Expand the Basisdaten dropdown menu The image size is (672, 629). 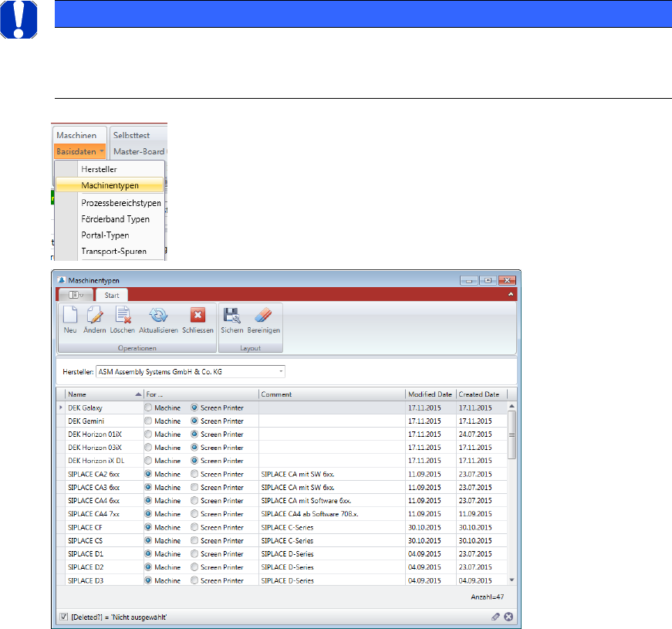[80, 151]
